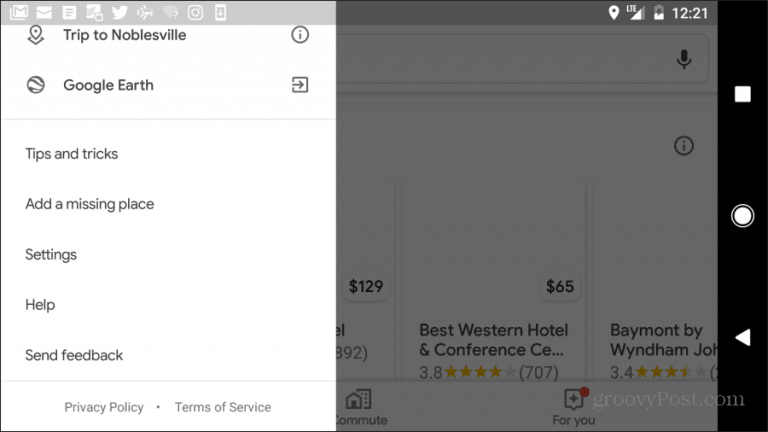Tap the Trip to Noblesville location pin icon
The image size is (768, 432).
click(36, 35)
